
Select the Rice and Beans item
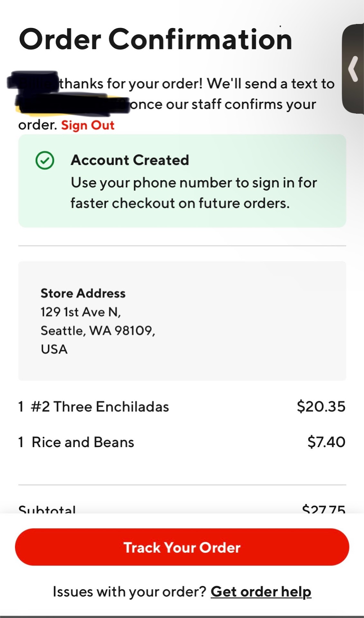pyautogui.click(x=83, y=442)
